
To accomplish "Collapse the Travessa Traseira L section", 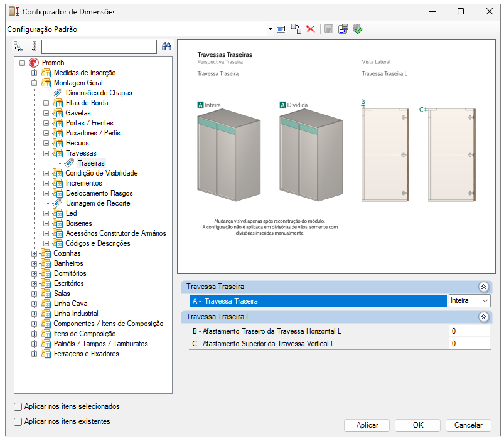I will point(483,317).
